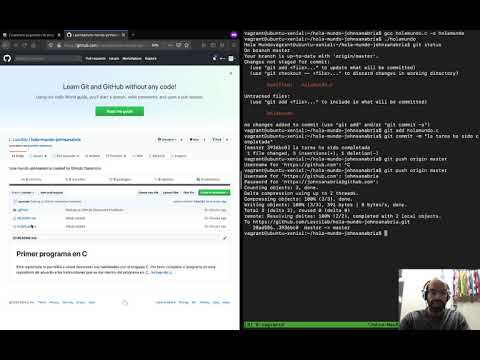The height and width of the screenshot is (360, 480).
Task: Bookmark the page with the star icon
Action: pos(187,45)
